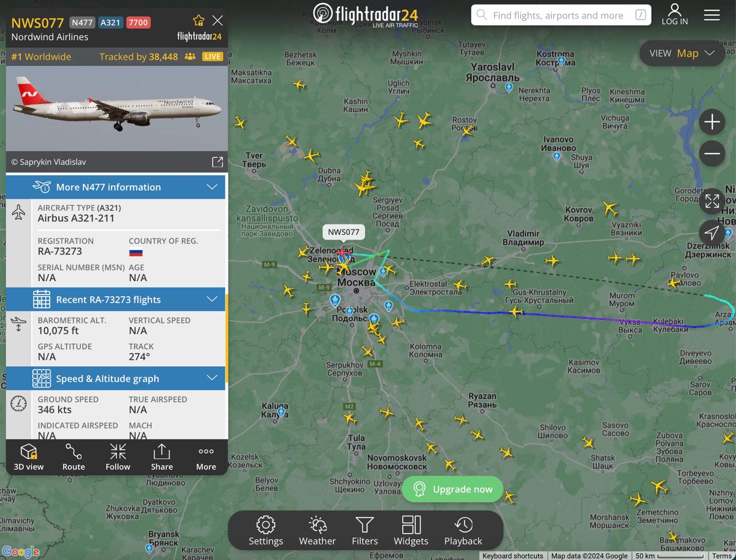Expand Recent RA-73273 flights section
This screenshot has height=560, width=736.
click(116, 300)
